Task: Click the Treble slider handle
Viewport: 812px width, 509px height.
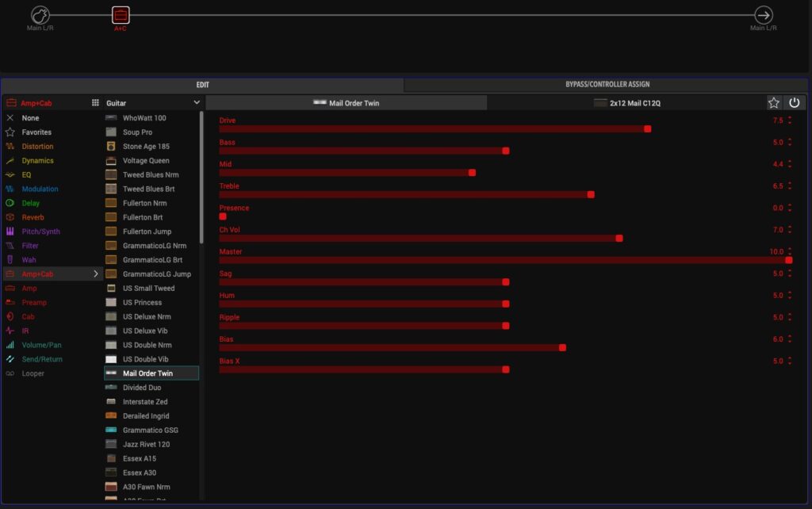Action: pyautogui.click(x=591, y=194)
